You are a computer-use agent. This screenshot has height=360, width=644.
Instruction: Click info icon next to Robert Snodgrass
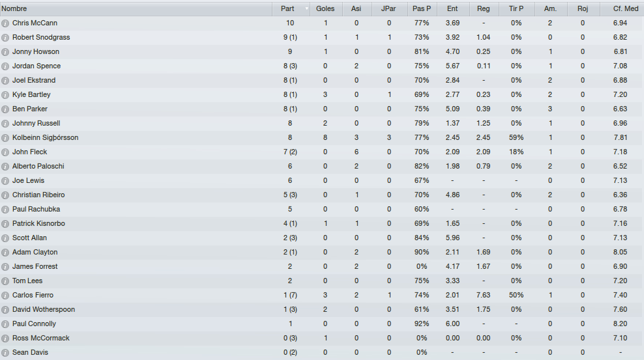(x=5, y=38)
